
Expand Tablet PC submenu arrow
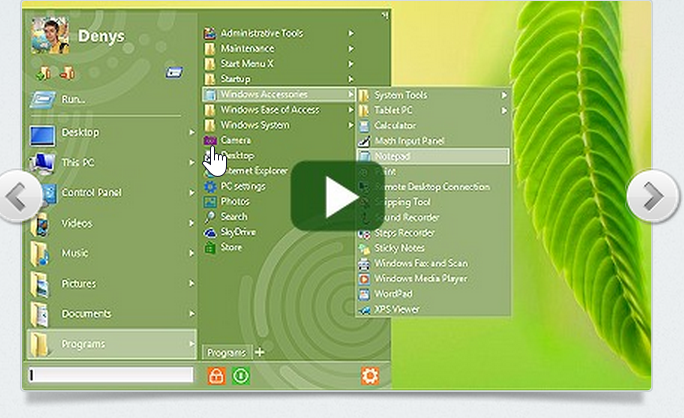click(x=504, y=110)
